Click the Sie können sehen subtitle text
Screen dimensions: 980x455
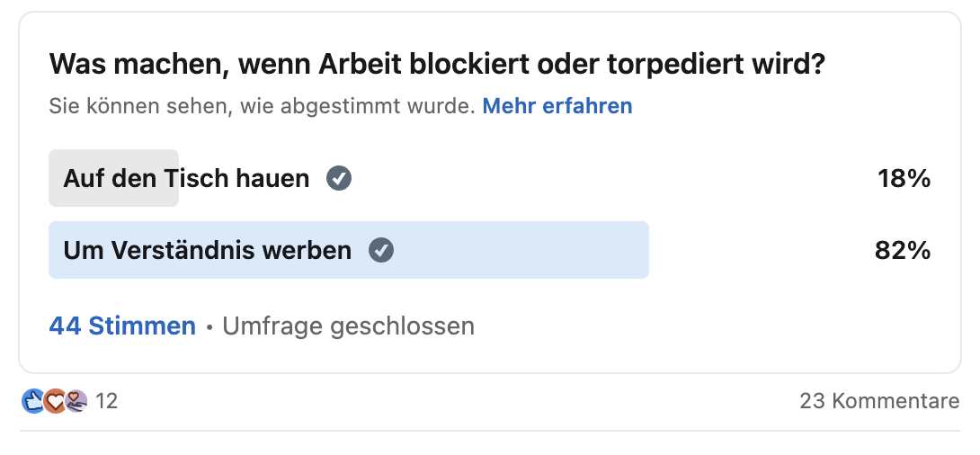tap(263, 105)
